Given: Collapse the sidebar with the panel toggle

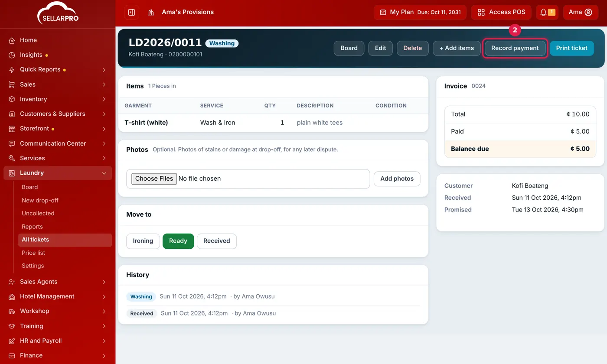Looking at the screenshot, I should [x=132, y=12].
